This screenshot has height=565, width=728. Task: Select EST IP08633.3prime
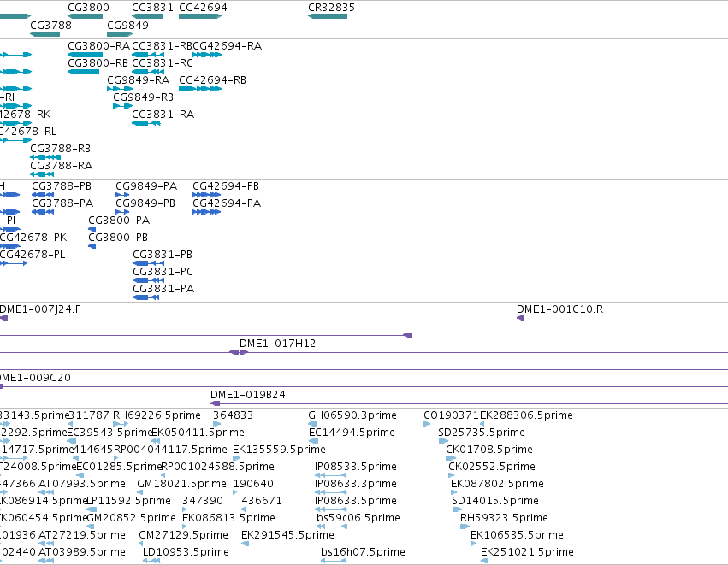(x=330, y=492)
